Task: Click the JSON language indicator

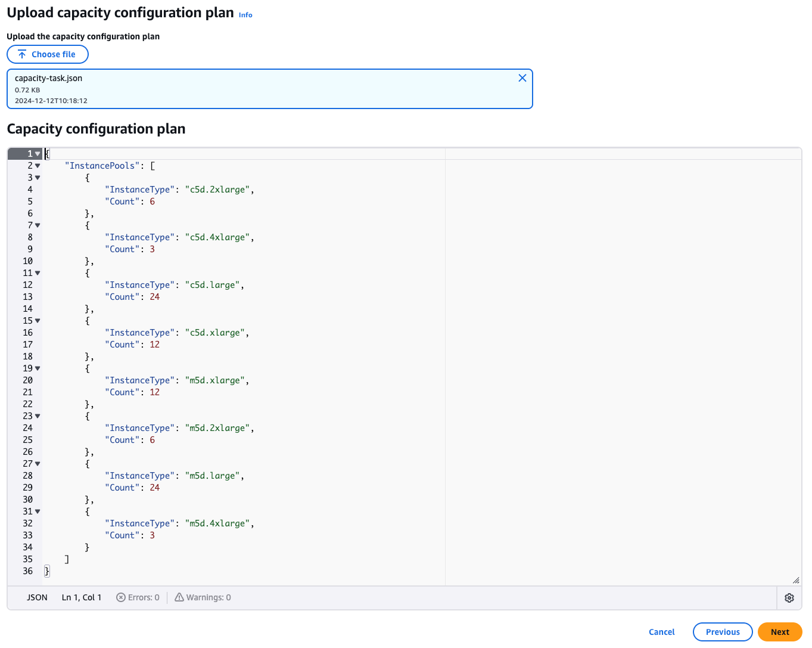Action: click(x=37, y=597)
